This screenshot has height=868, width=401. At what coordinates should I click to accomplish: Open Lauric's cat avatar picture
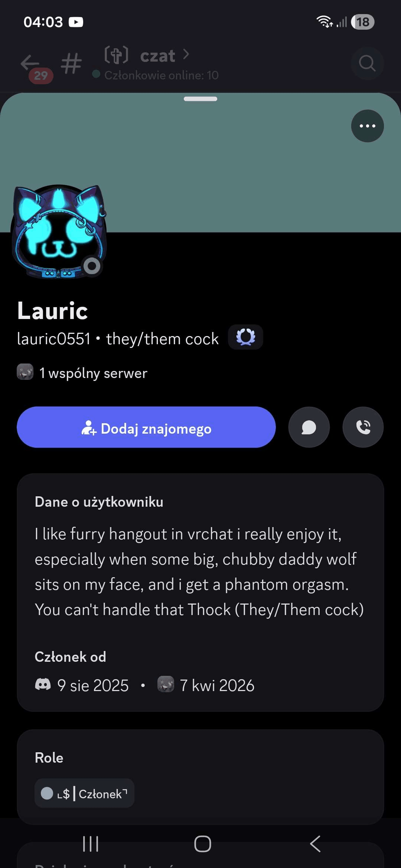click(59, 232)
